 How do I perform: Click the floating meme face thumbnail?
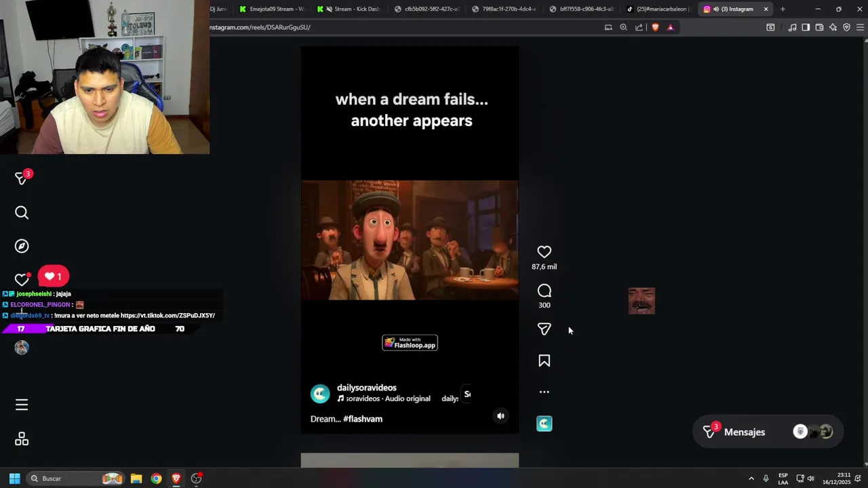click(x=642, y=301)
